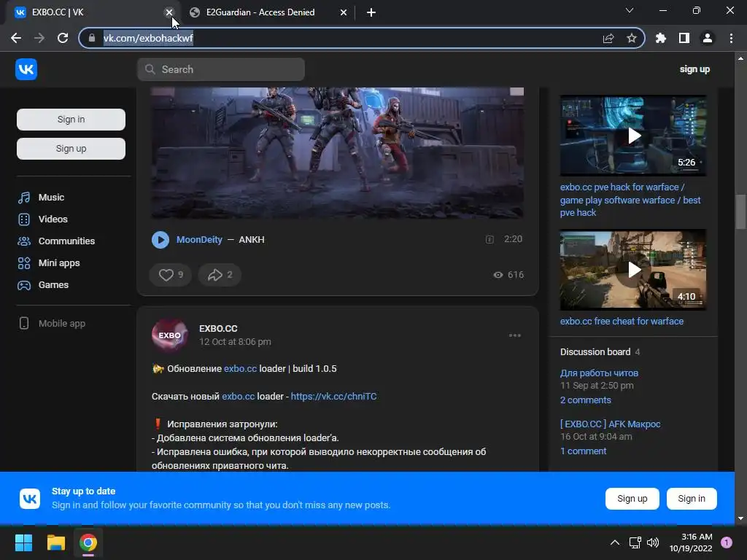747x560 pixels.
Task: Open the Chrome profile icon
Action: (708, 38)
